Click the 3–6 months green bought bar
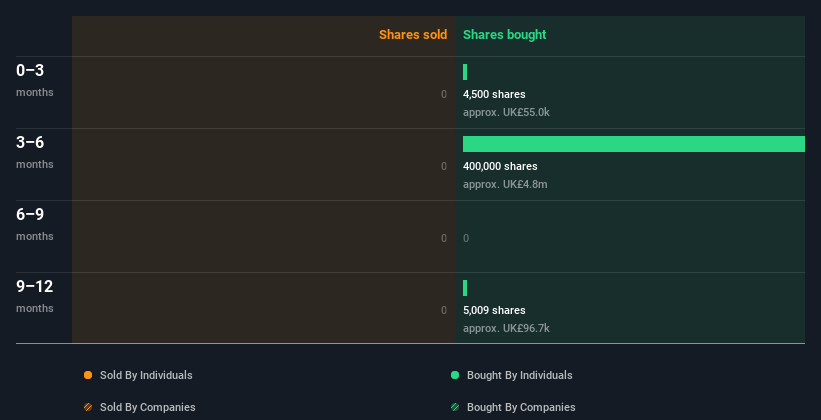 pyautogui.click(x=634, y=144)
